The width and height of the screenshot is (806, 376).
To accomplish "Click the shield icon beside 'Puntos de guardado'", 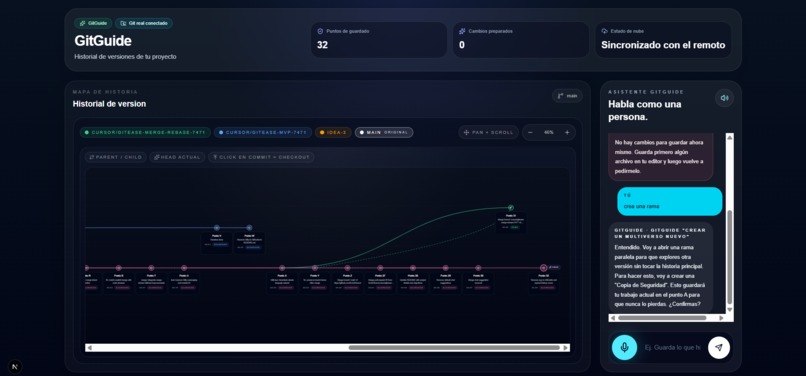I will tap(320, 31).
